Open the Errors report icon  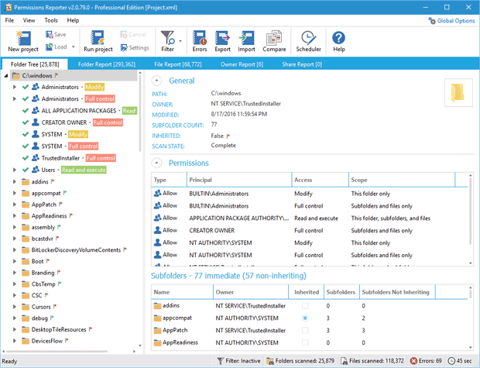200,38
